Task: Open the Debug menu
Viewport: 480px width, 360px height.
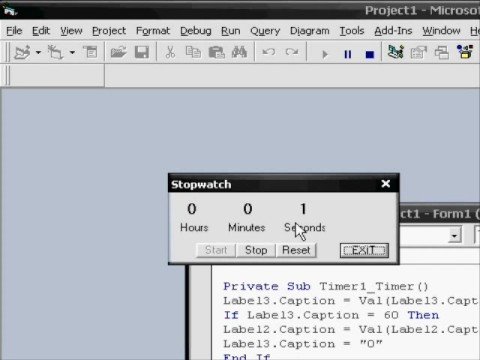Action: pyautogui.click(x=196, y=31)
